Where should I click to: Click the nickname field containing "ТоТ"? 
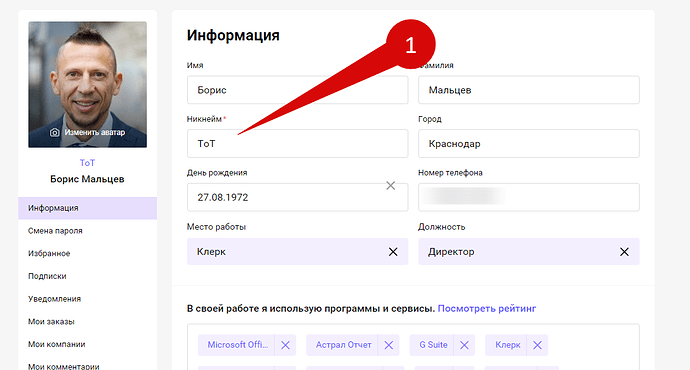tap(297, 143)
